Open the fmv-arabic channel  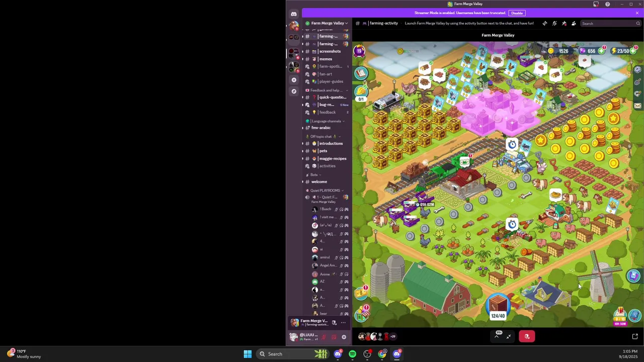coord(326,128)
